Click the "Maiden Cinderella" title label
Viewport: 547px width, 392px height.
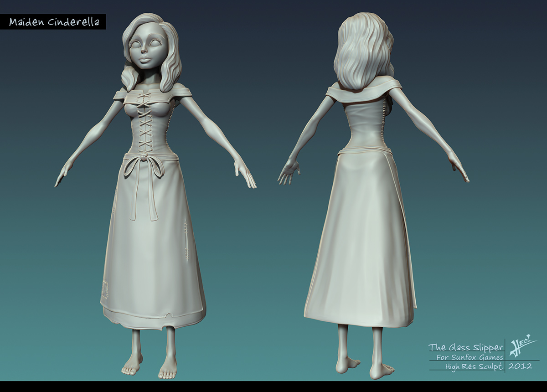coord(54,22)
